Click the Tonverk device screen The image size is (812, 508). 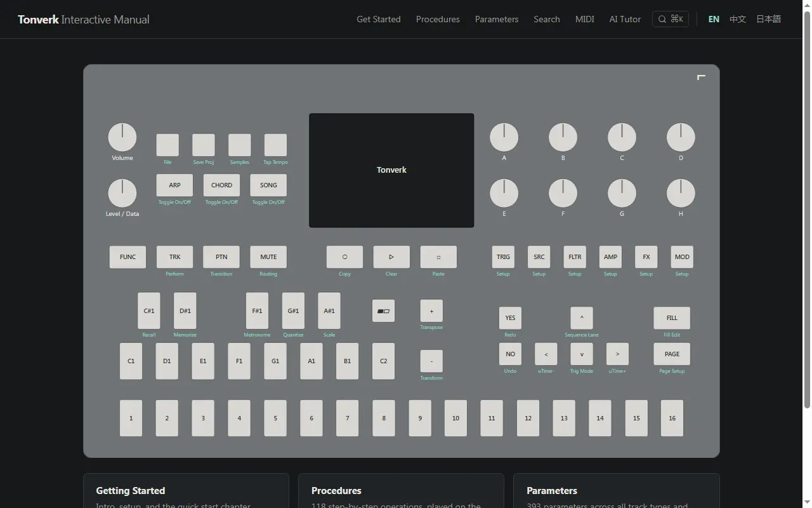(391, 170)
